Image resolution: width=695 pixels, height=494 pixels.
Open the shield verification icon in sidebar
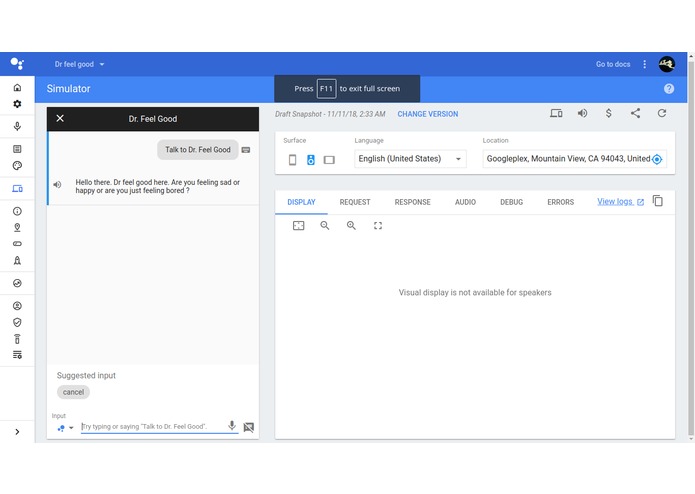[17, 322]
